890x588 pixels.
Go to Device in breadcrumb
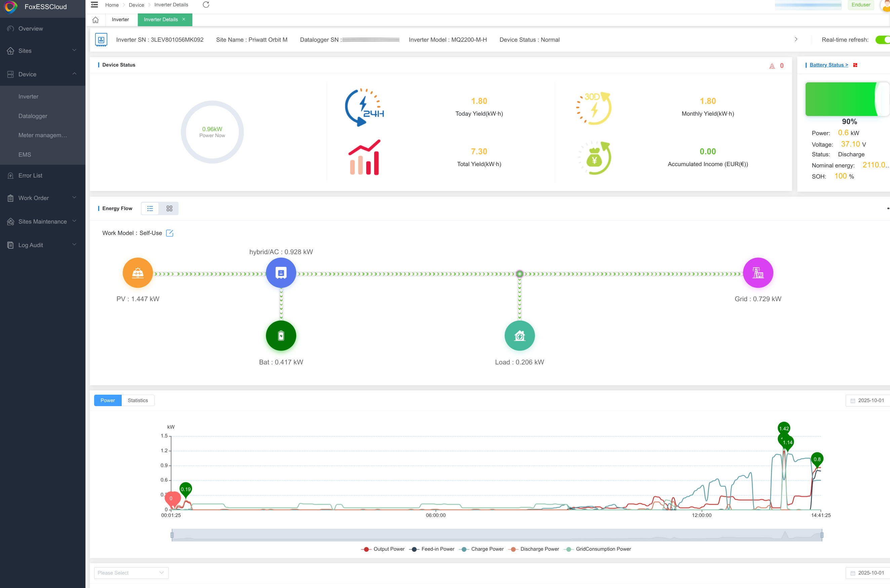coord(136,5)
